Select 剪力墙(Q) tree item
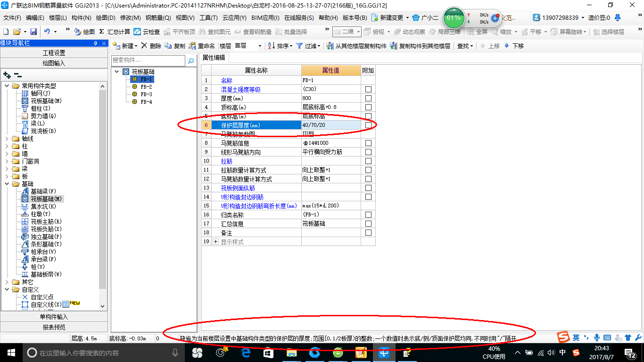The width and height of the screenshot is (644, 362). 43,116
